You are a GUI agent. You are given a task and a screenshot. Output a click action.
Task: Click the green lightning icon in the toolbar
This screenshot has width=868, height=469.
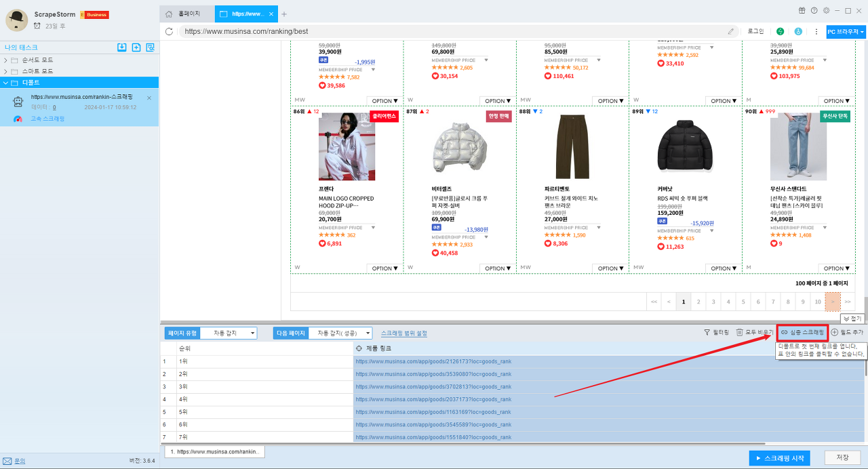781,31
